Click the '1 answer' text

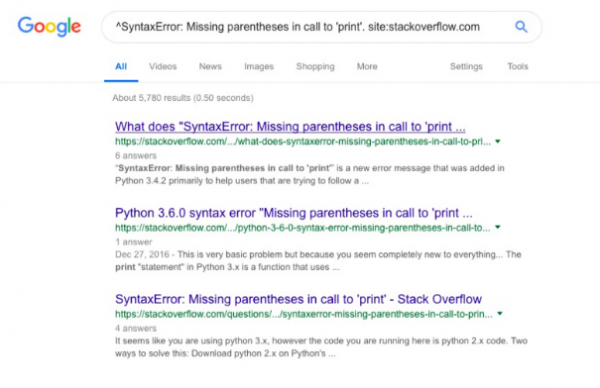134,242
